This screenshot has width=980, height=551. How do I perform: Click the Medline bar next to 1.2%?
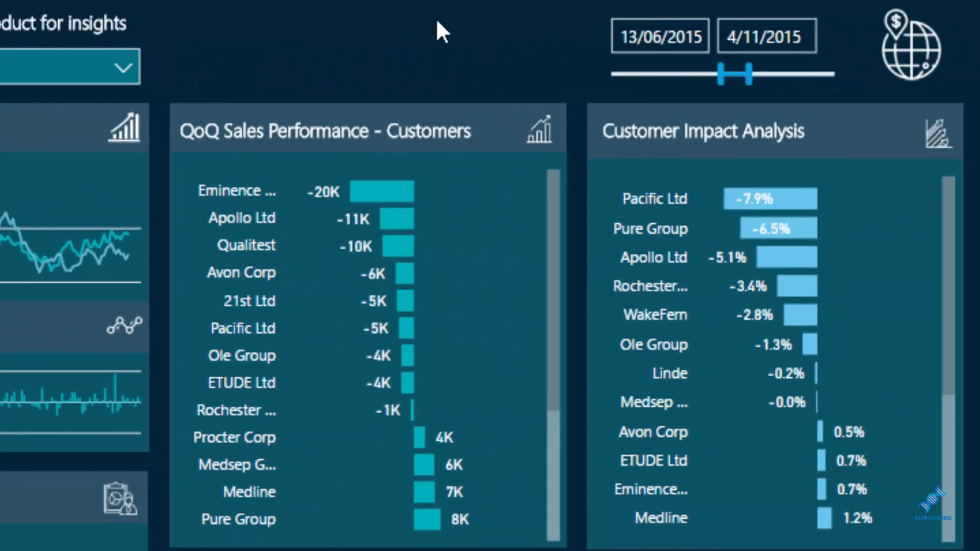(x=824, y=518)
